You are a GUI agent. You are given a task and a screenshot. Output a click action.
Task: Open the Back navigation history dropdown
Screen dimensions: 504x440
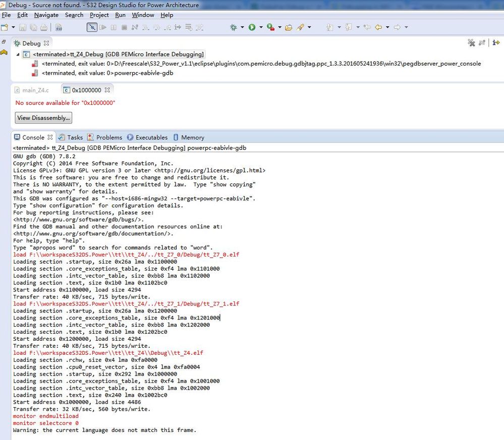coord(387,27)
